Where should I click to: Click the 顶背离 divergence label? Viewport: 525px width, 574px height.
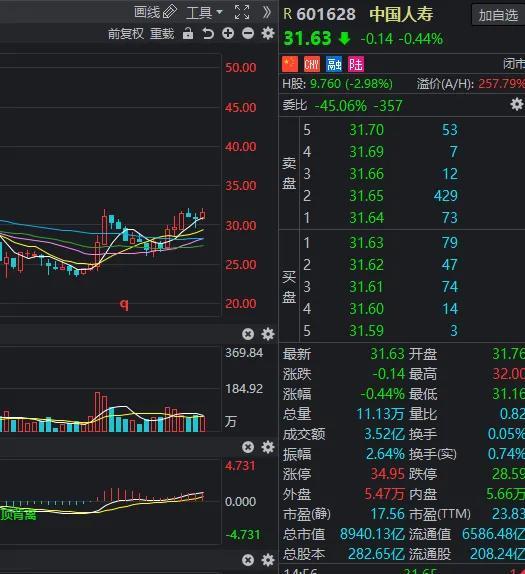18,514
